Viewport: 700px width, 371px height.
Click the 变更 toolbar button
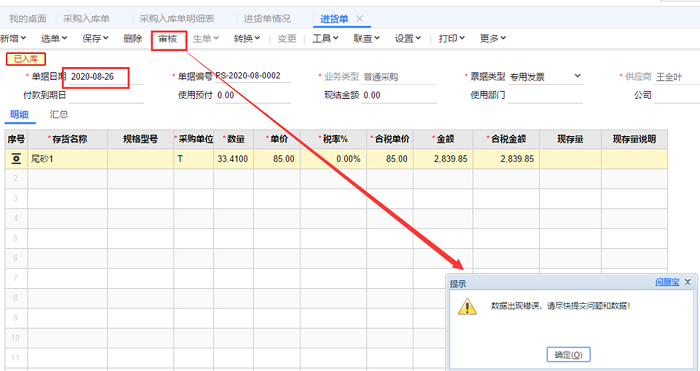287,39
